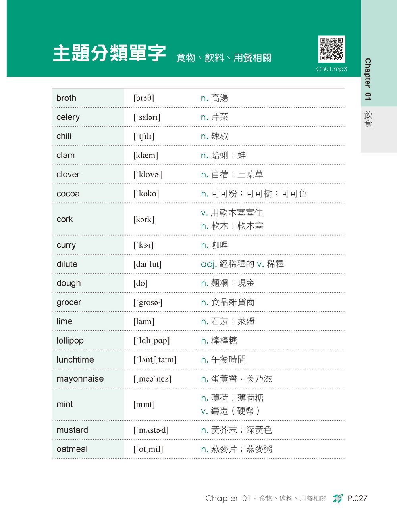Select the 飲食 side tab
The width and height of the screenshot is (397, 532).
[368, 119]
